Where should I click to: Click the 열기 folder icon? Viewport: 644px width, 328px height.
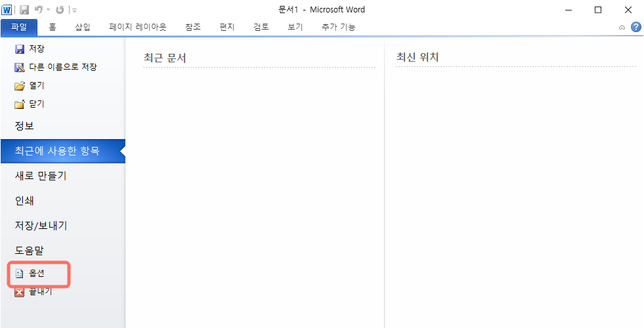tap(19, 86)
